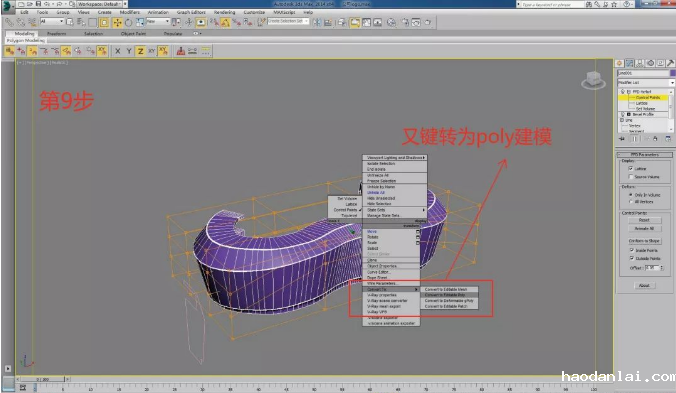
Task: Open the Modifiers menu
Action: (130, 12)
